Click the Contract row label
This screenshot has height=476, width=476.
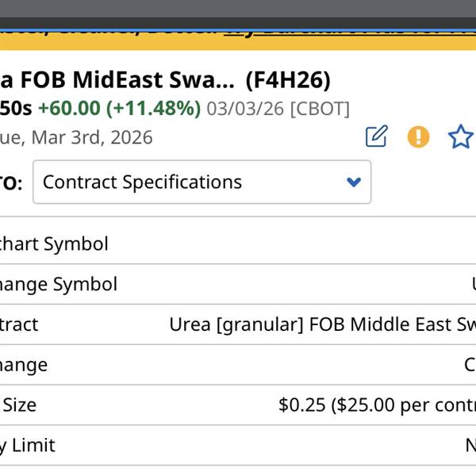[19, 324]
